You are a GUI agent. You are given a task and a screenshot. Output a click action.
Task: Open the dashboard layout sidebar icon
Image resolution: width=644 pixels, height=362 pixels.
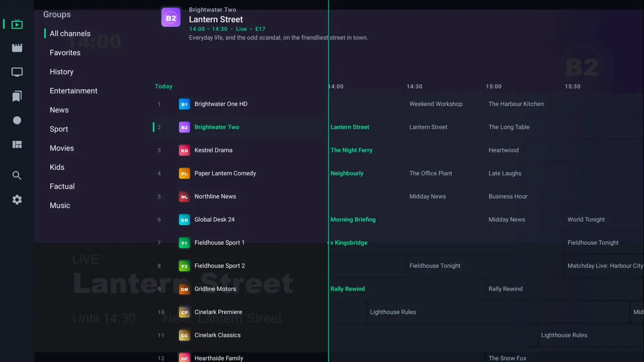point(17,144)
